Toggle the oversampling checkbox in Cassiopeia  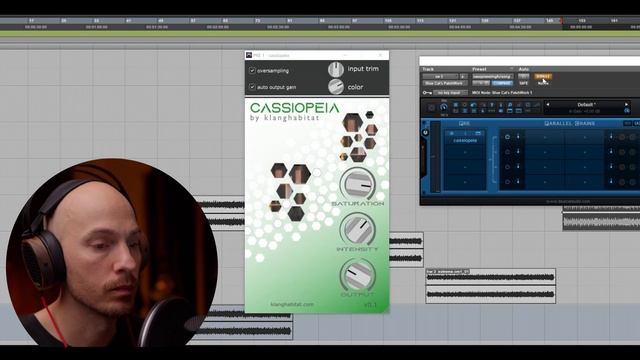(252, 71)
